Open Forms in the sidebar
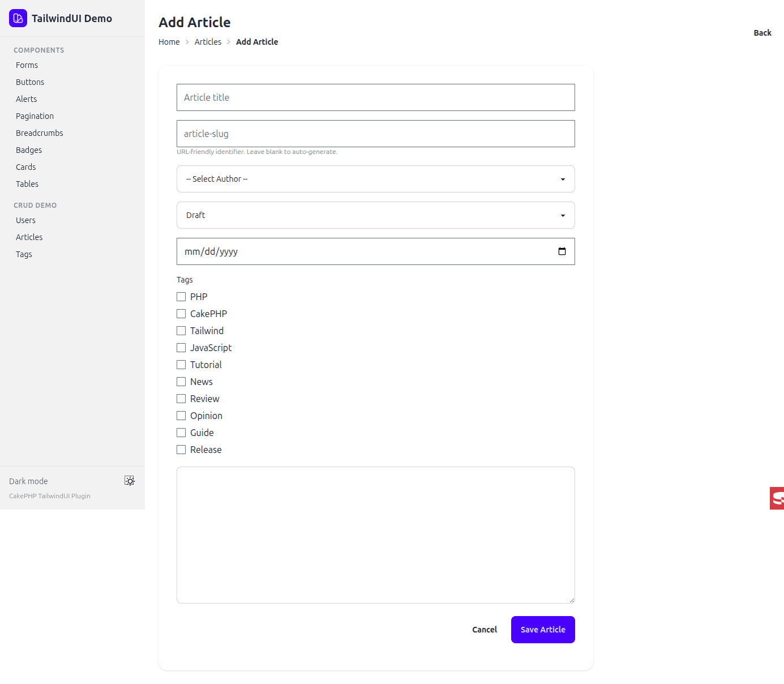Viewport: 784px width, 684px height. point(27,65)
